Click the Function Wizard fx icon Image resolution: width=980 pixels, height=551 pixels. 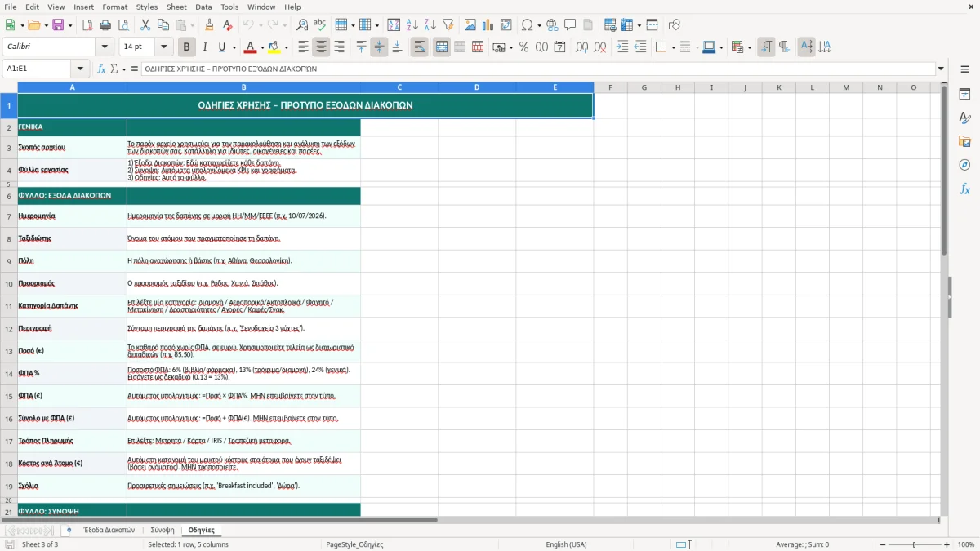[x=102, y=69]
